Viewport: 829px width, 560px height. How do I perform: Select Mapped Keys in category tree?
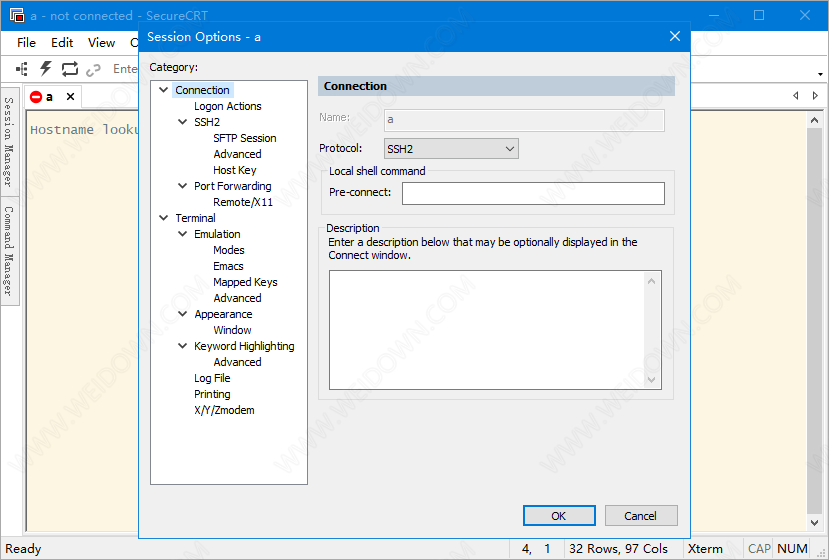pos(245,282)
